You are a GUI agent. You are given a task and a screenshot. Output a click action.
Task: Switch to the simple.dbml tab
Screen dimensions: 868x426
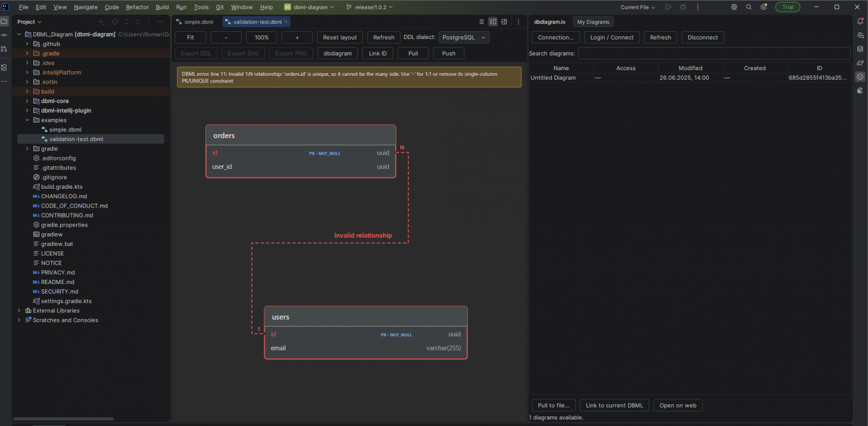coord(195,22)
